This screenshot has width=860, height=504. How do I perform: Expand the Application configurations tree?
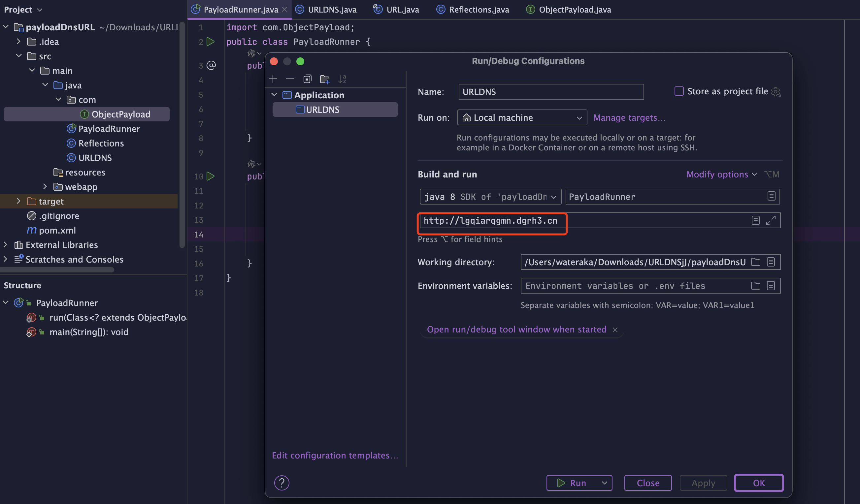tap(274, 95)
